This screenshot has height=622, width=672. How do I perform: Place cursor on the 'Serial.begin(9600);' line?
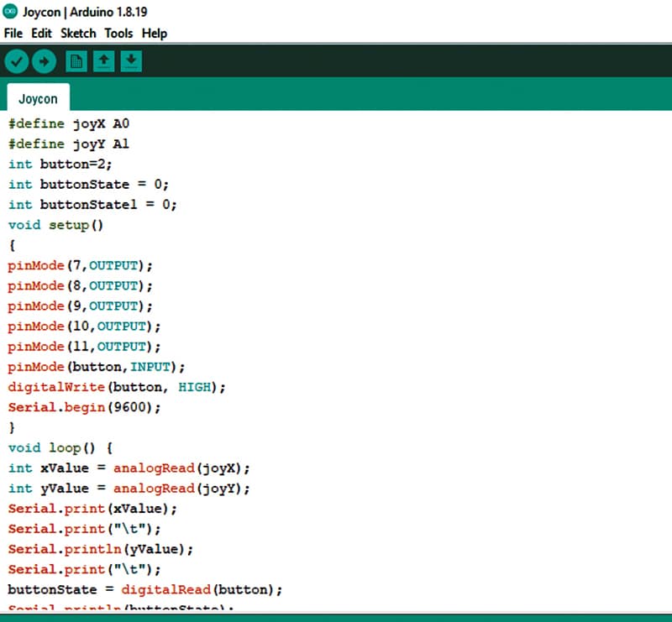pos(84,407)
